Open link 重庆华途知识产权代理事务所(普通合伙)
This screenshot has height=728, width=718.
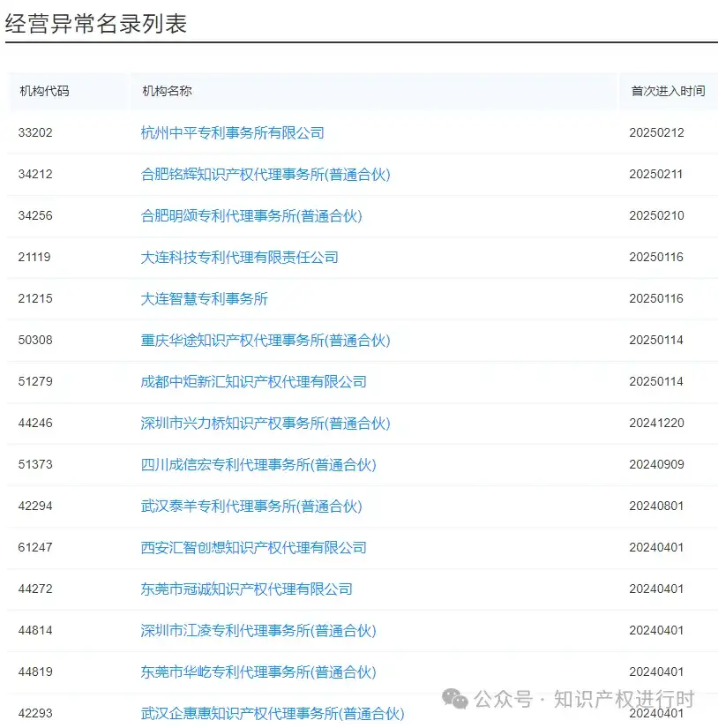(x=266, y=340)
